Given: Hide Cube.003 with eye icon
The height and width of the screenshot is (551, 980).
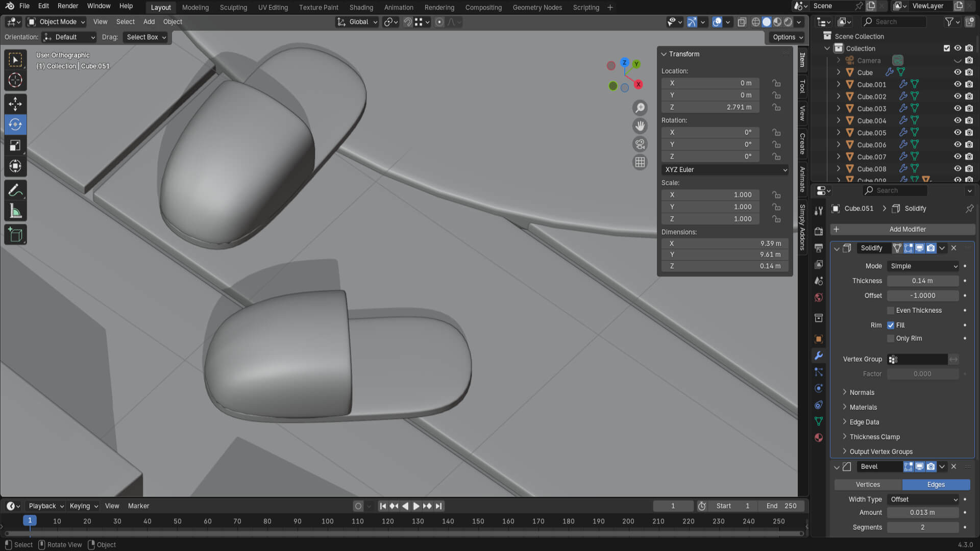Looking at the screenshot, I should (x=958, y=108).
